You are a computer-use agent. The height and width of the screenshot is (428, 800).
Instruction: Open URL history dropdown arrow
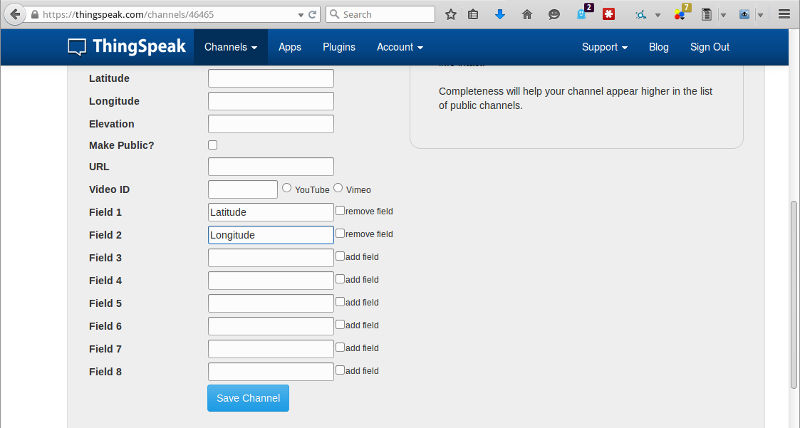tap(301, 15)
